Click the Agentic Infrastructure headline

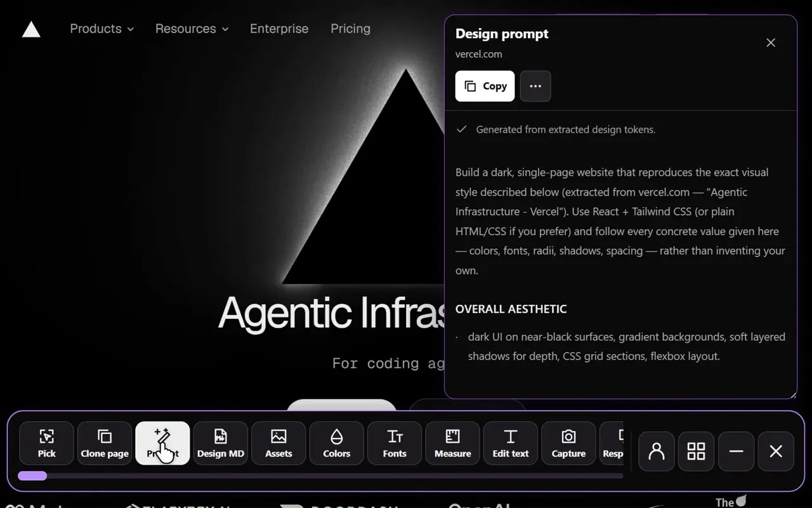click(331, 313)
